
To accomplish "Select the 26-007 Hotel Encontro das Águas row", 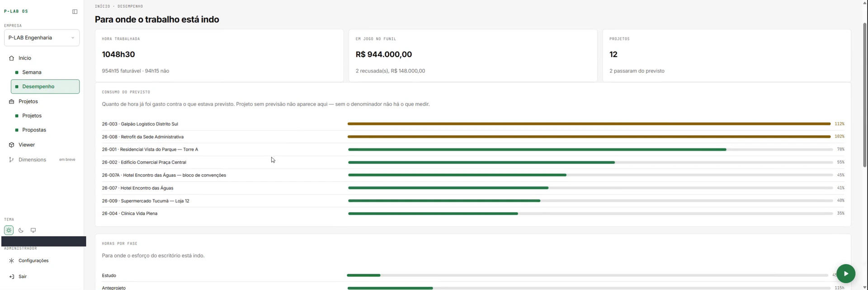I will coord(473,188).
